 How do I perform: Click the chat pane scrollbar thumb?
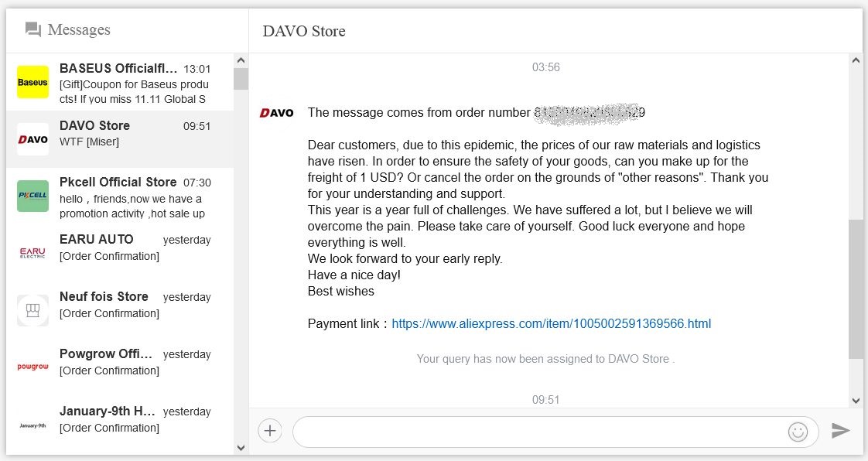856,289
